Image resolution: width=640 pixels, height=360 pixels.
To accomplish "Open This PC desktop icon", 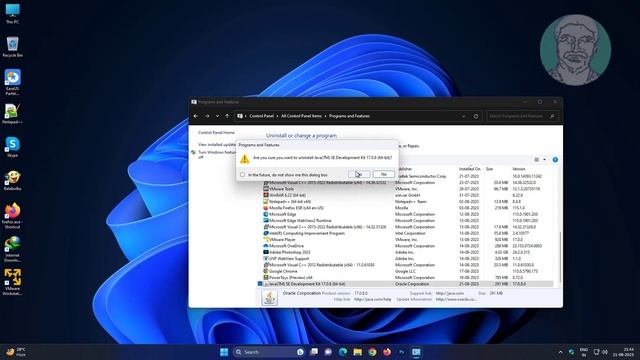I will 13,13.
